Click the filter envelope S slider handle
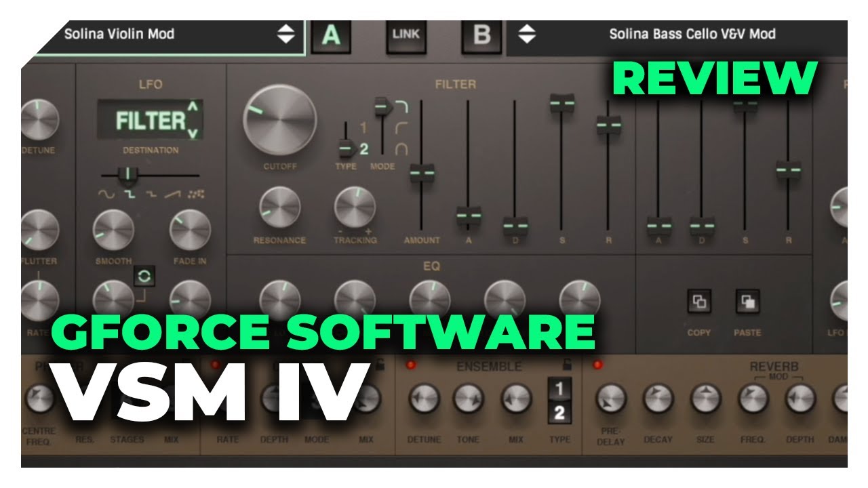Image resolution: width=868 pixels, height=488 pixels. 562,104
